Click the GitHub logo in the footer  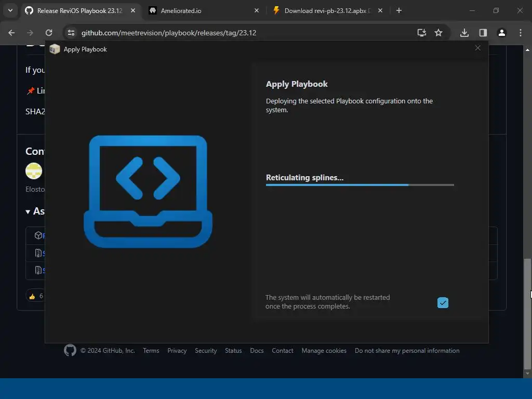(70, 351)
